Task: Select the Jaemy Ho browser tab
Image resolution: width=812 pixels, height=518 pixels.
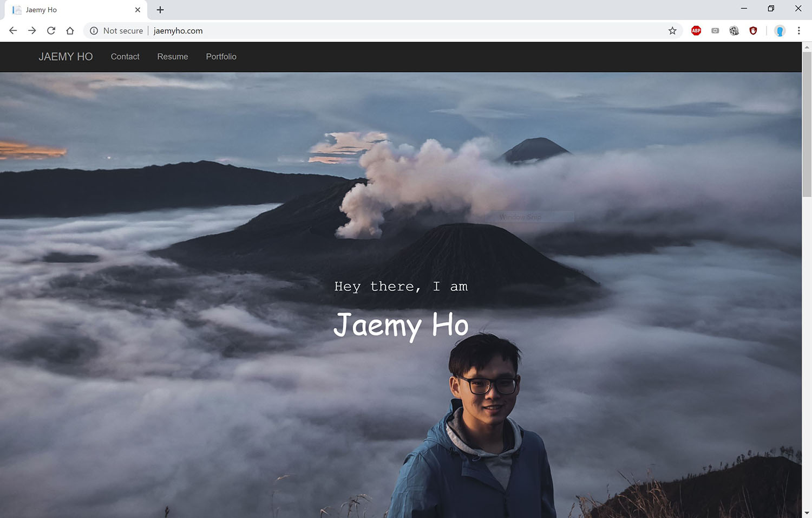Action: [x=76, y=10]
